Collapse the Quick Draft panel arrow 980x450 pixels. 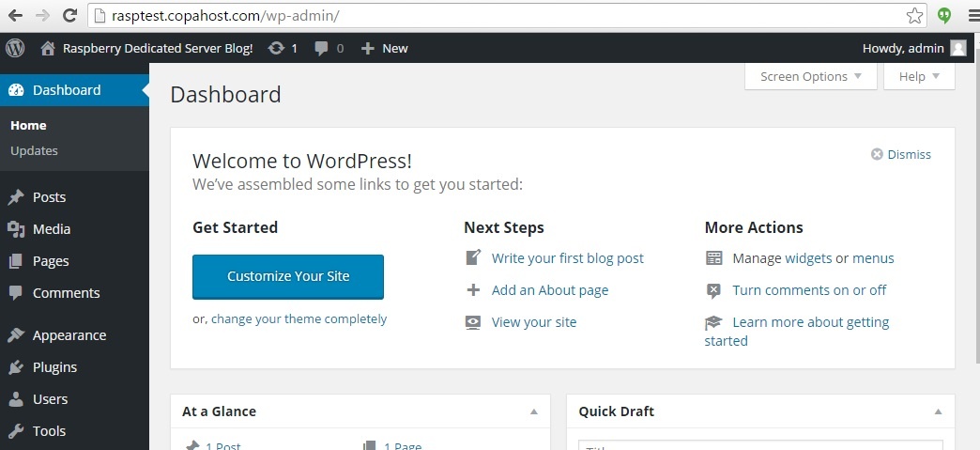(x=938, y=411)
